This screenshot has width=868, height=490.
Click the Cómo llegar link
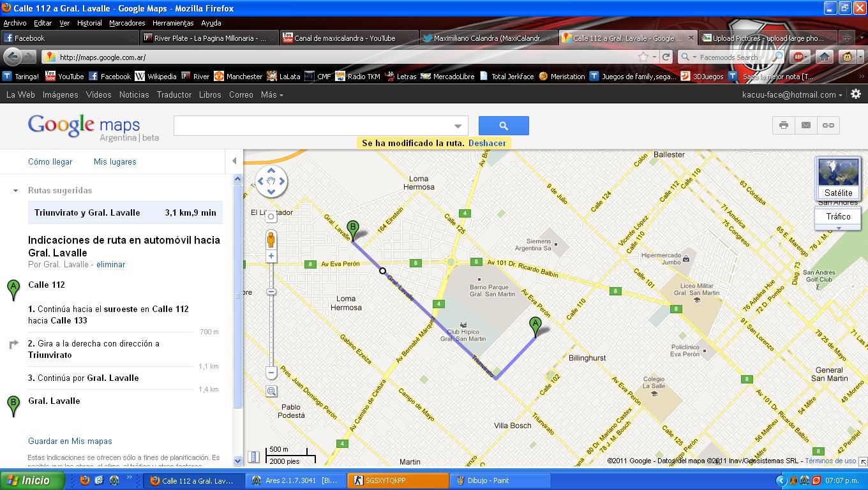50,161
